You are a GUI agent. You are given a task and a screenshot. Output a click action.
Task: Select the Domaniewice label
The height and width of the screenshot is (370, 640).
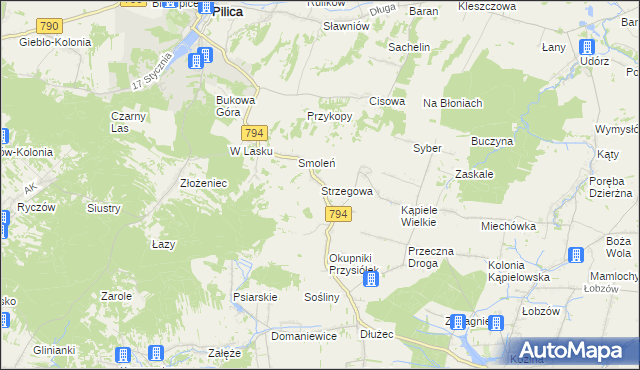[304, 336]
